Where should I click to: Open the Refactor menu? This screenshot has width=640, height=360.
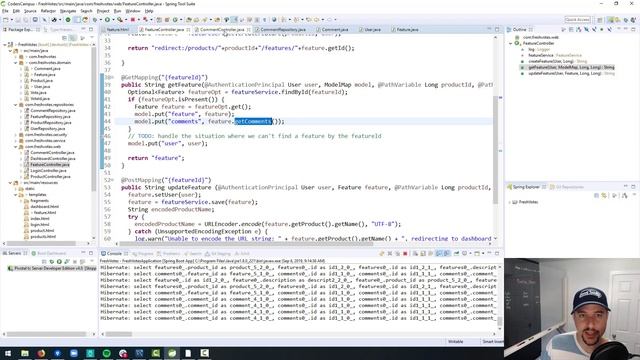point(48,11)
